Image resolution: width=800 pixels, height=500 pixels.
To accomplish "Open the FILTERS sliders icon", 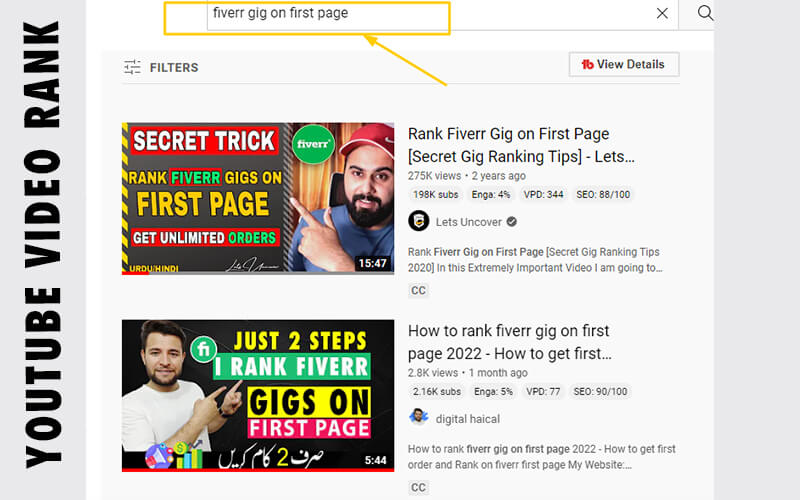I will tap(132, 67).
